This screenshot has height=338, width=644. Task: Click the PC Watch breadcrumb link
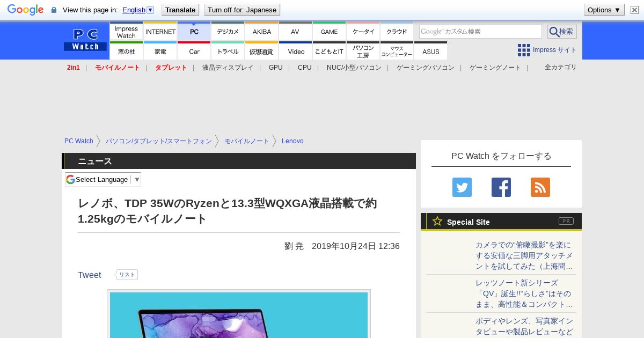point(79,141)
